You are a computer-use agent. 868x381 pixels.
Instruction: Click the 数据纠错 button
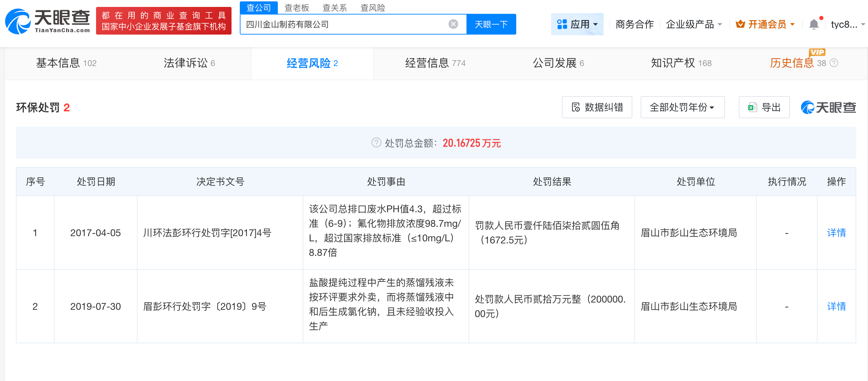pyautogui.click(x=597, y=107)
